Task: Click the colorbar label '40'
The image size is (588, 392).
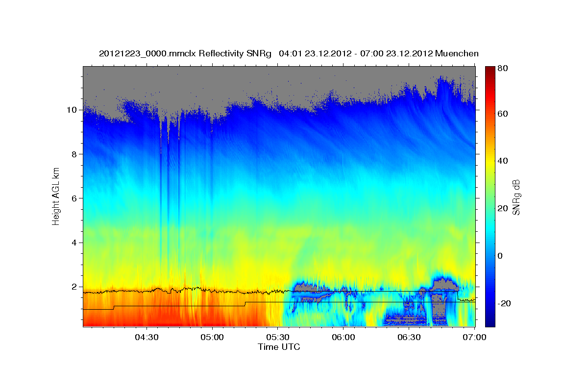Action: click(x=503, y=161)
